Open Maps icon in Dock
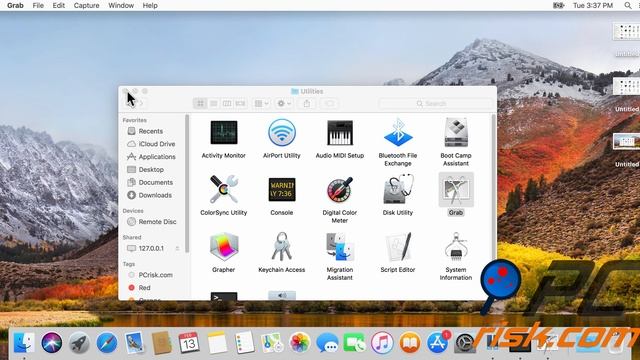 tap(272, 342)
